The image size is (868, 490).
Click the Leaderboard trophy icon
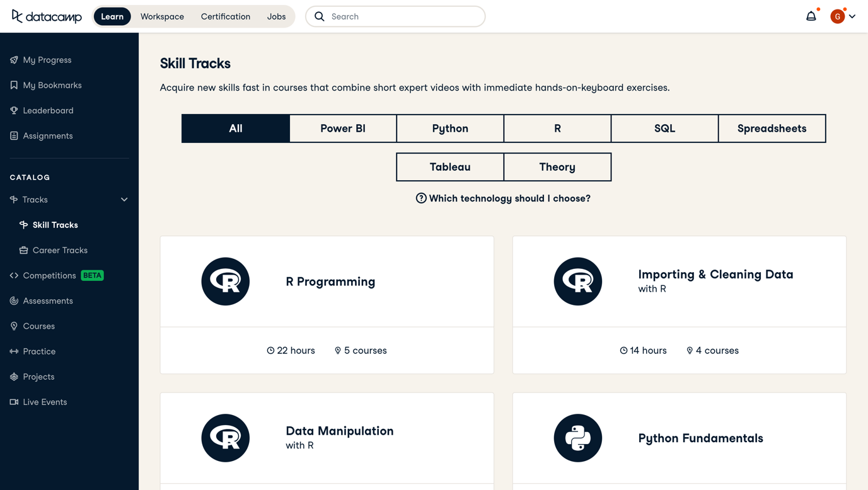point(14,110)
